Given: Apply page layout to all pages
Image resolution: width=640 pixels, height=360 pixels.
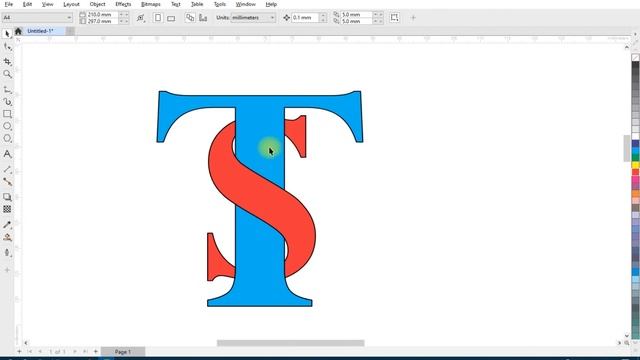Looking at the screenshot, I should coord(190,18).
